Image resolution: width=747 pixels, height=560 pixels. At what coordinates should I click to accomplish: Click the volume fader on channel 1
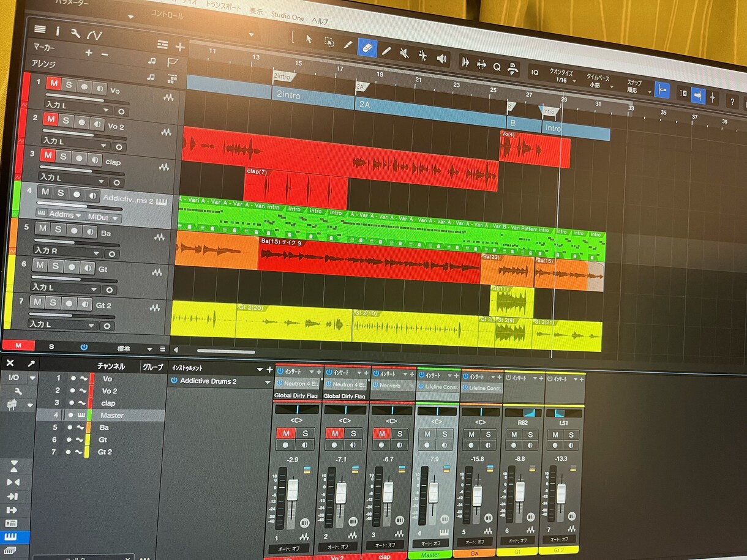[x=293, y=490]
